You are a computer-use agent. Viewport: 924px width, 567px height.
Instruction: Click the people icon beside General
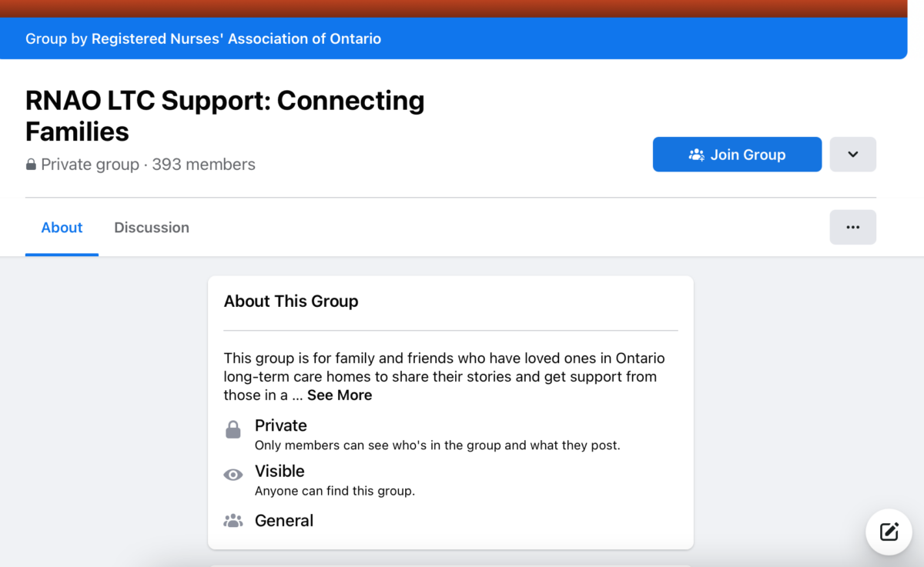[x=233, y=521]
